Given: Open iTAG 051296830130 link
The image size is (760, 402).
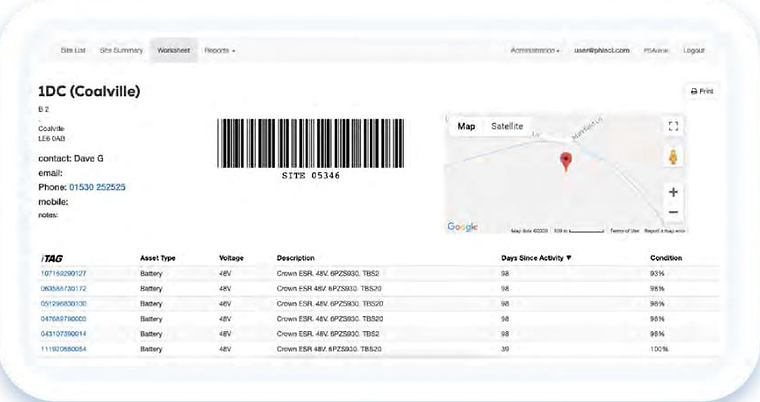Looking at the screenshot, I should click(x=63, y=304).
